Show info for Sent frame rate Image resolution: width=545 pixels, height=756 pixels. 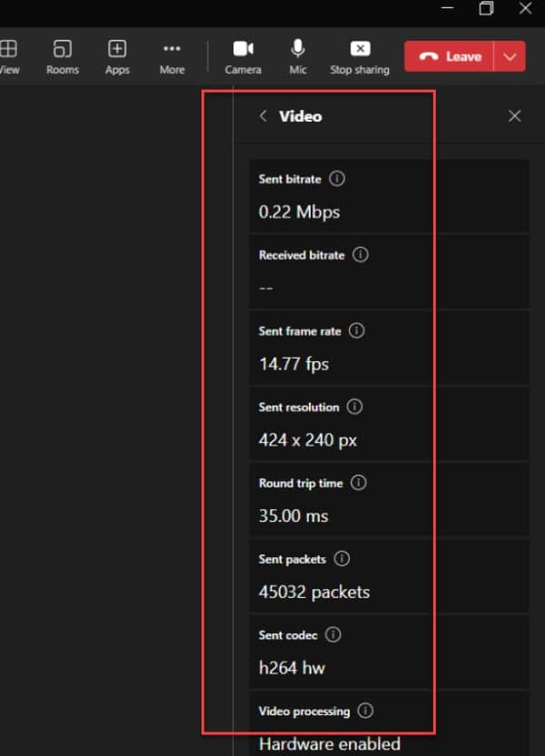coord(357,331)
